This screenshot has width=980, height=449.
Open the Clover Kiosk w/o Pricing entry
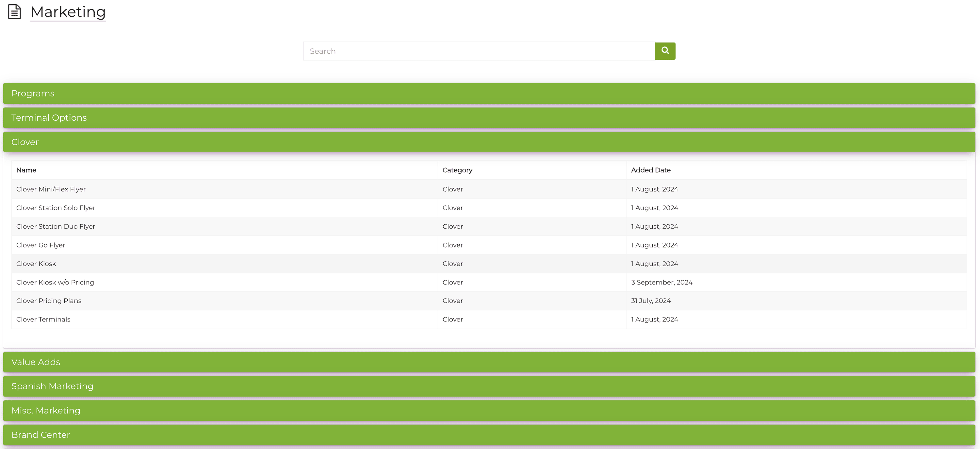(55, 282)
